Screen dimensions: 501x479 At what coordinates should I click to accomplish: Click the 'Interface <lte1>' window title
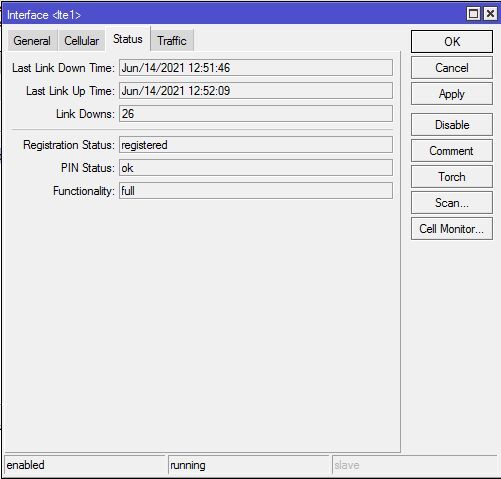click(44, 15)
